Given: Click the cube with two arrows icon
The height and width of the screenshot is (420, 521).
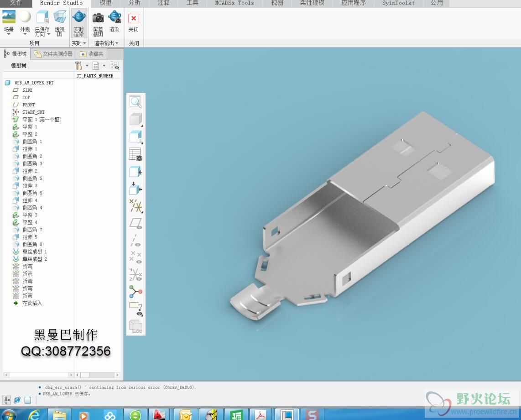Looking at the screenshot, I should 135,189.
